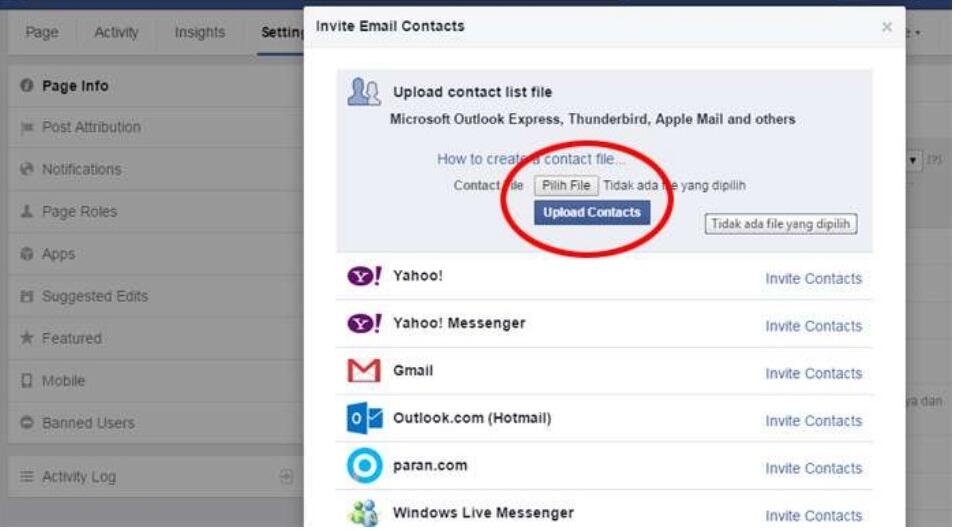Viewport: 961px width, 531px height.
Task: Close the Invite Email Contacts dialog
Action: pos(886,27)
